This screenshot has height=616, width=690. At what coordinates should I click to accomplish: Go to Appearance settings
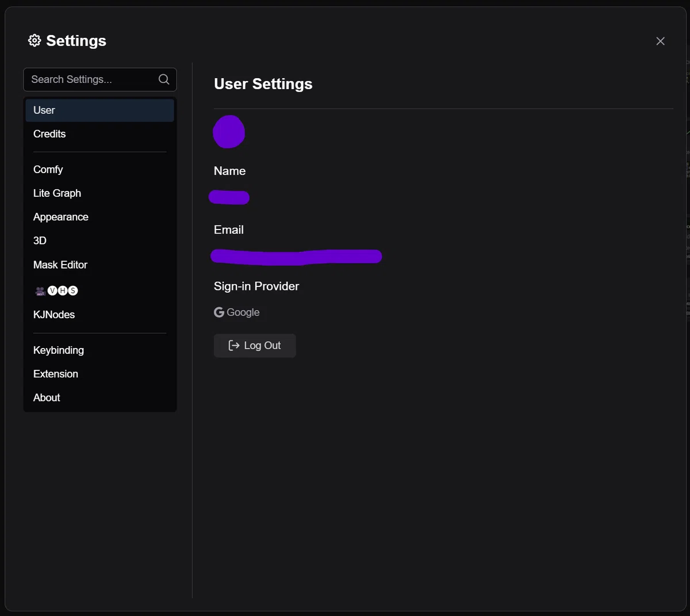tap(99, 217)
